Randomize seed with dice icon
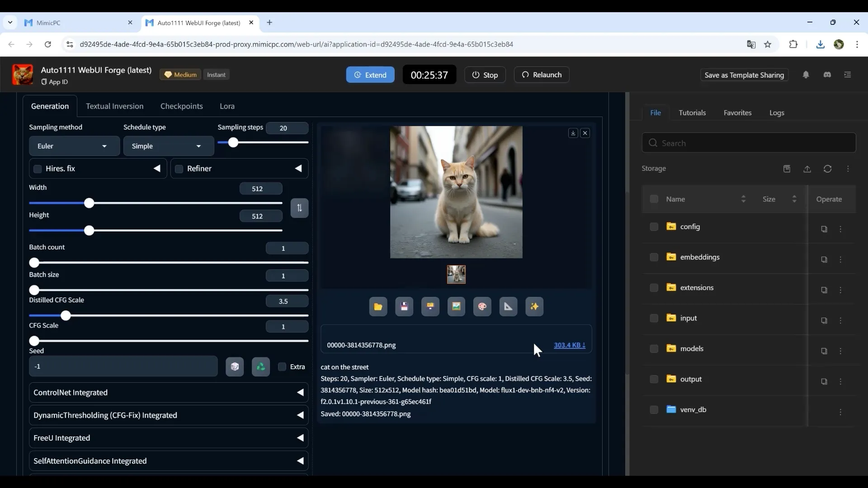 (x=235, y=366)
